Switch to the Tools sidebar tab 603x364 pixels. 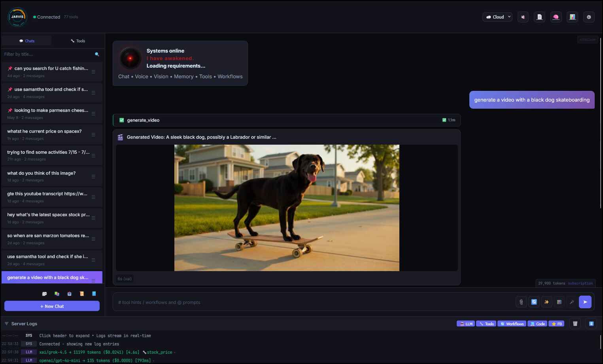[78, 41]
